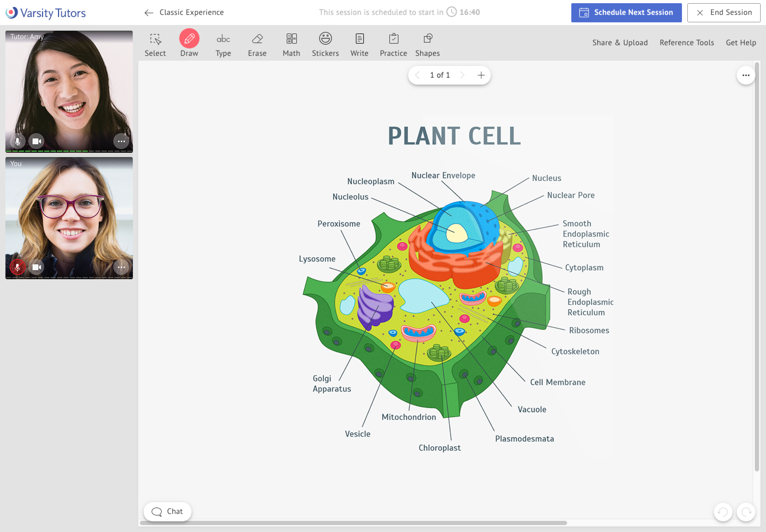
Task: Open more options on your video
Action: point(121,267)
